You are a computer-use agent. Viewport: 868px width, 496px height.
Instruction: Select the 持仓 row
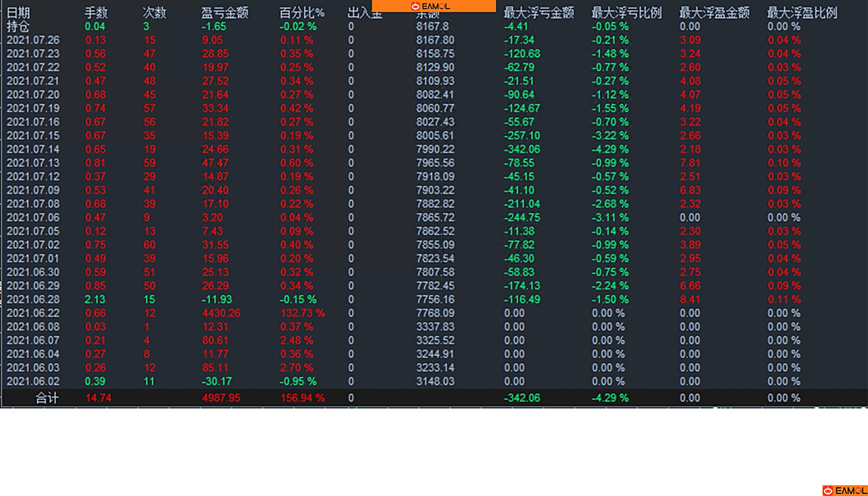18,26
